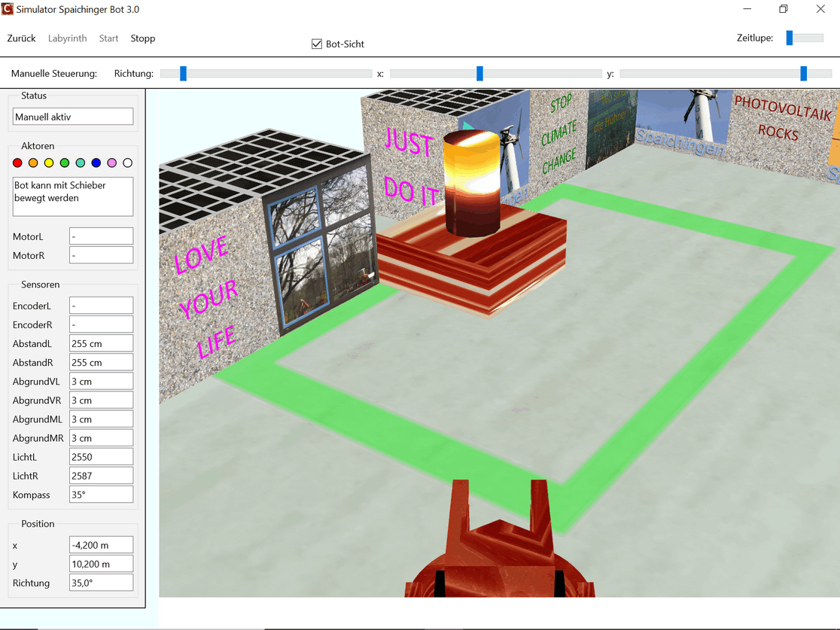The image size is (840, 630).
Task: Click the red actuator LED indicator
Action: click(17, 163)
